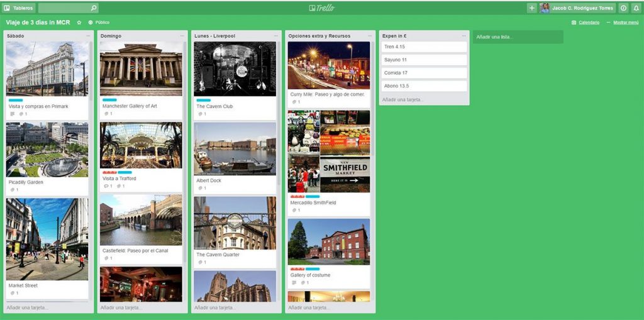Open the Comida 17 card
Viewport: 644px width, 320px height.
click(x=424, y=73)
